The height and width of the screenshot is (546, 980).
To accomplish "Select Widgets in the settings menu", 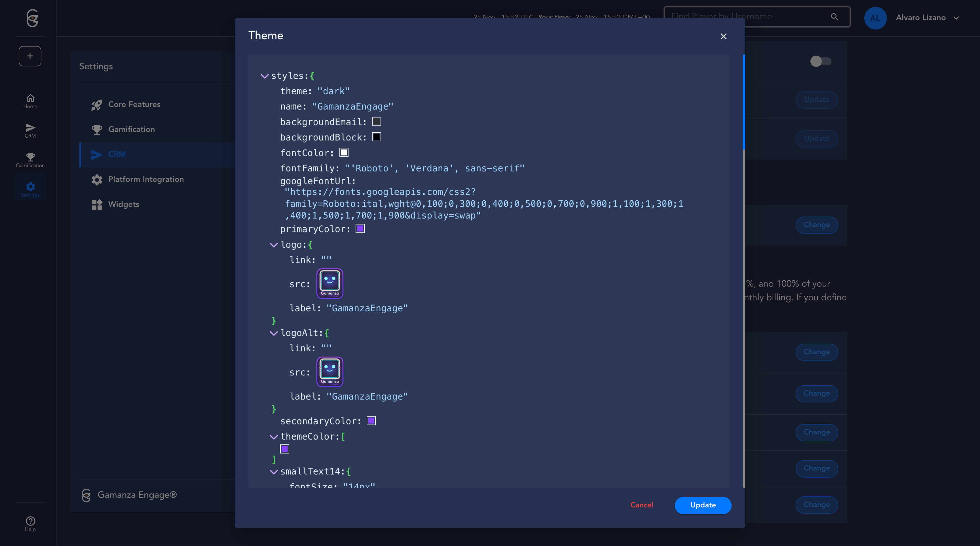I will pos(124,204).
